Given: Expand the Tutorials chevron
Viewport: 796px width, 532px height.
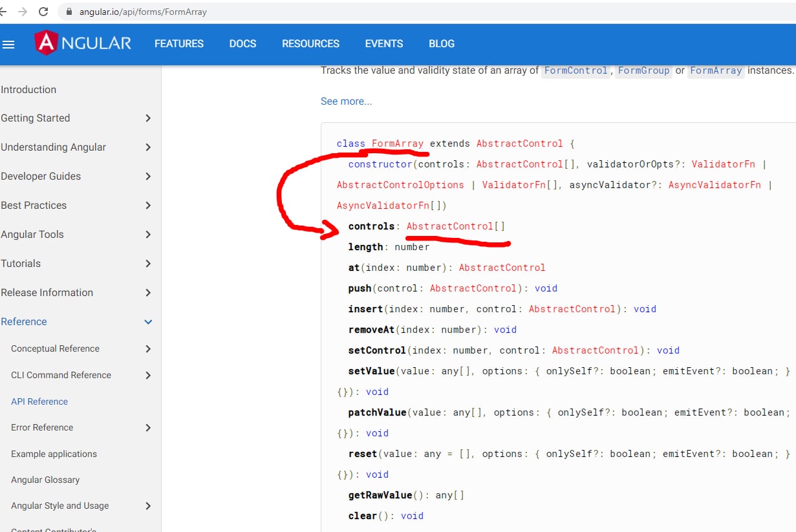Looking at the screenshot, I should point(148,264).
